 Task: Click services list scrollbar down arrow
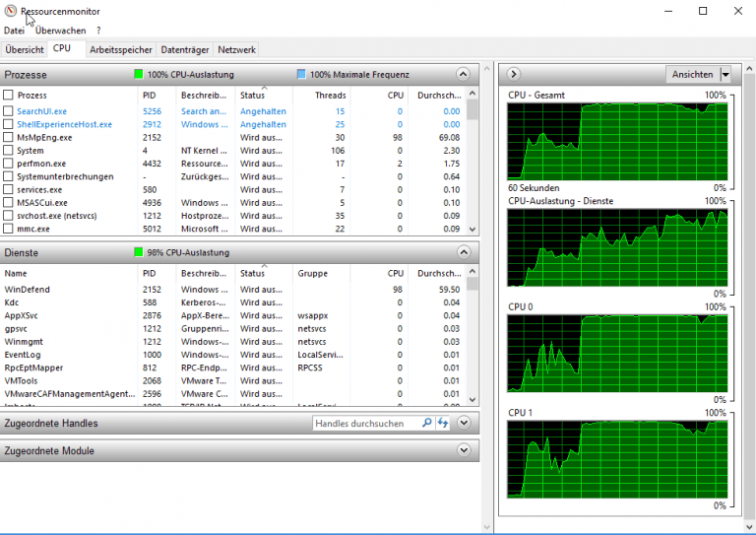click(x=472, y=400)
